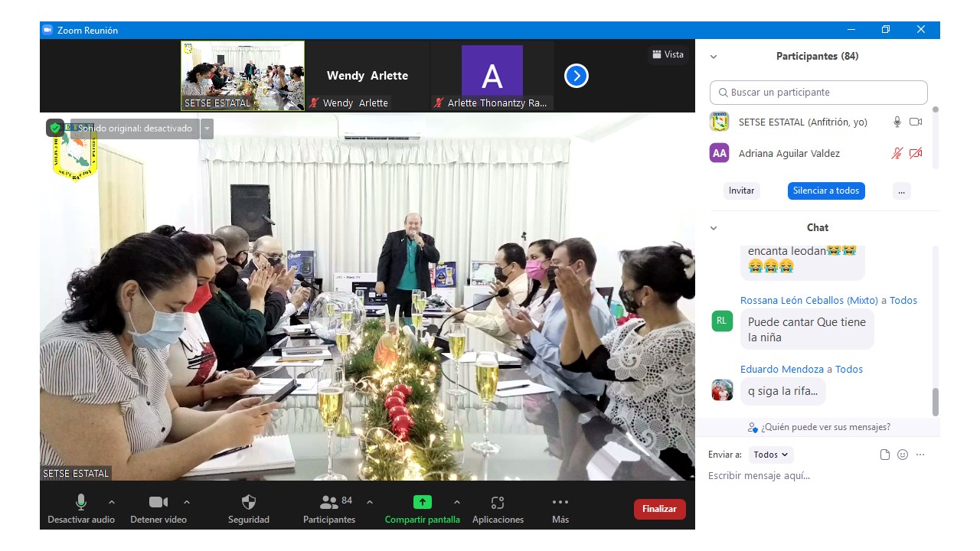This screenshot has width=980, height=551.
Task: Click ¿Quién puede ver sus mensajes? link
Action: (x=825, y=427)
